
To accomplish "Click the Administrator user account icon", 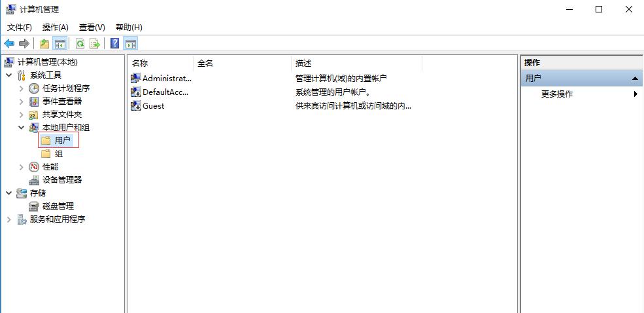I will click(135, 78).
